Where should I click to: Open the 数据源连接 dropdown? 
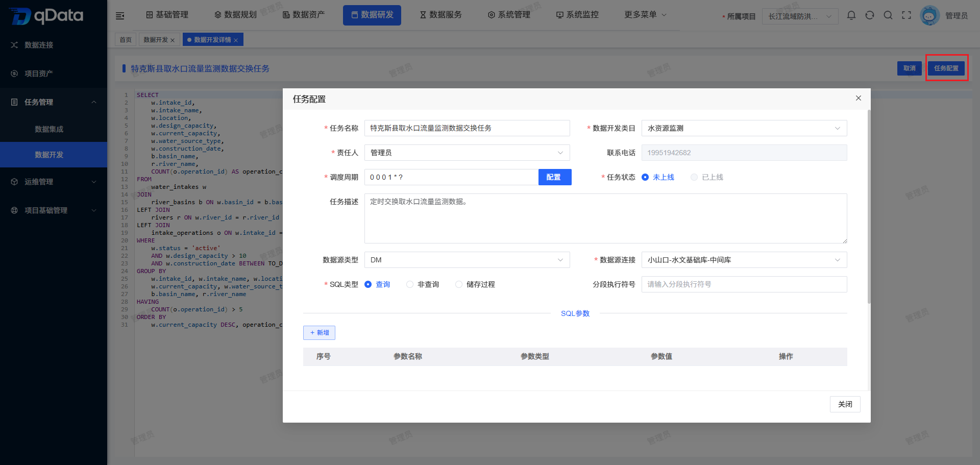point(744,260)
